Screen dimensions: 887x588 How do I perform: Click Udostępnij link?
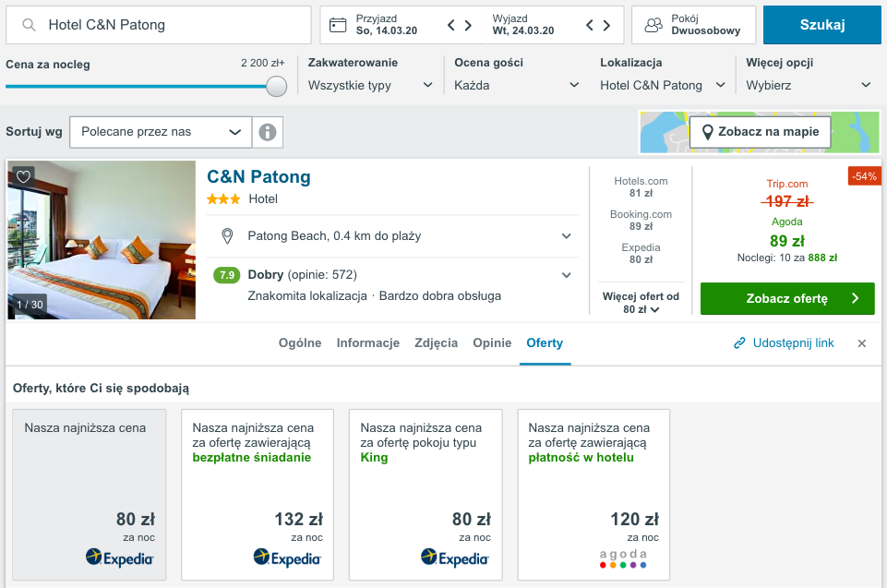click(x=793, y=343)
